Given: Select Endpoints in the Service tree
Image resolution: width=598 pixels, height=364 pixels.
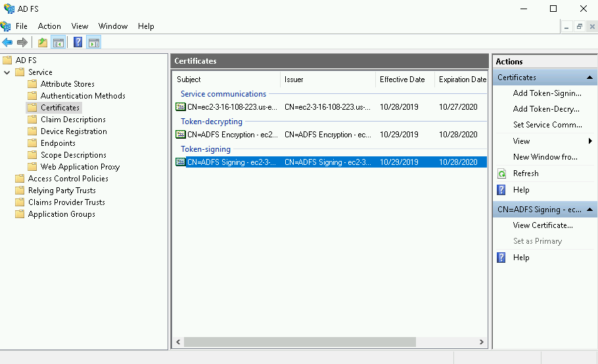Looking at the screenshot, I should tap(58, 143).
